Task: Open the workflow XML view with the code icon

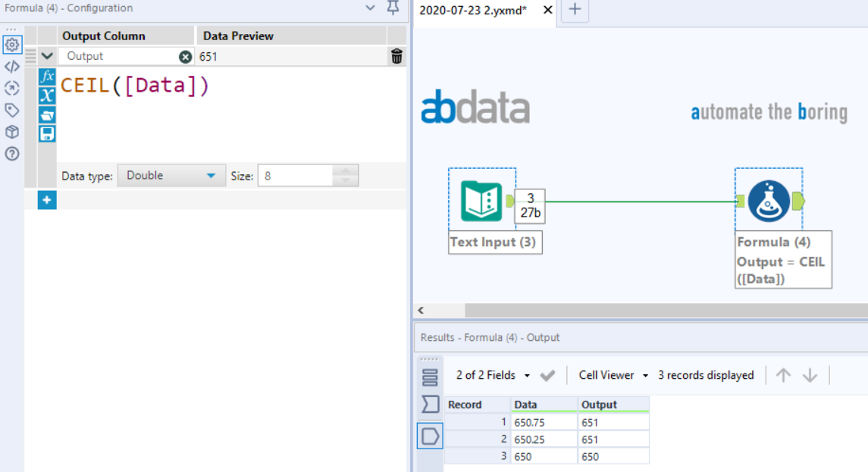Action: [11, 65]
